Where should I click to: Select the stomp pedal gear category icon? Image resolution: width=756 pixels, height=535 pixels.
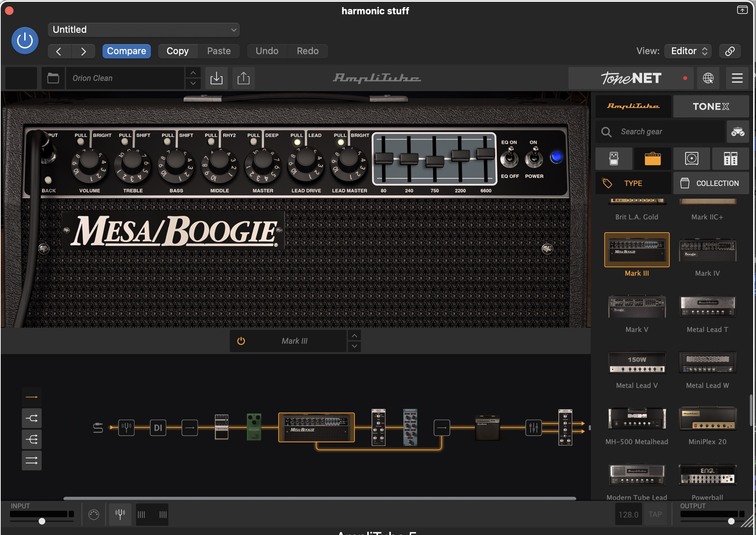tap(614, 159)
